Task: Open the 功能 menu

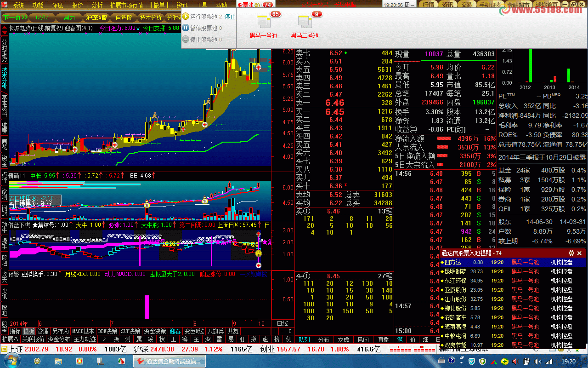Action: coord(38,5)
